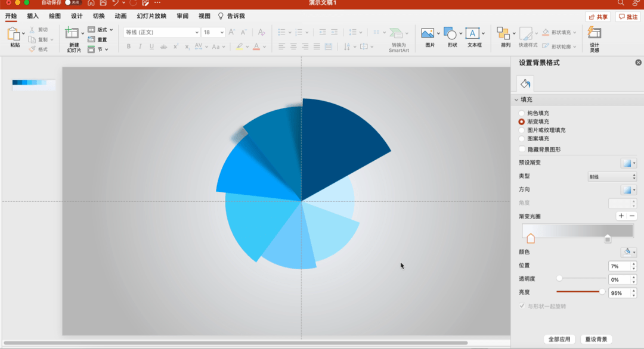
Task: Switch to the 插入 ribbon tab
Action: coord(33,16)
